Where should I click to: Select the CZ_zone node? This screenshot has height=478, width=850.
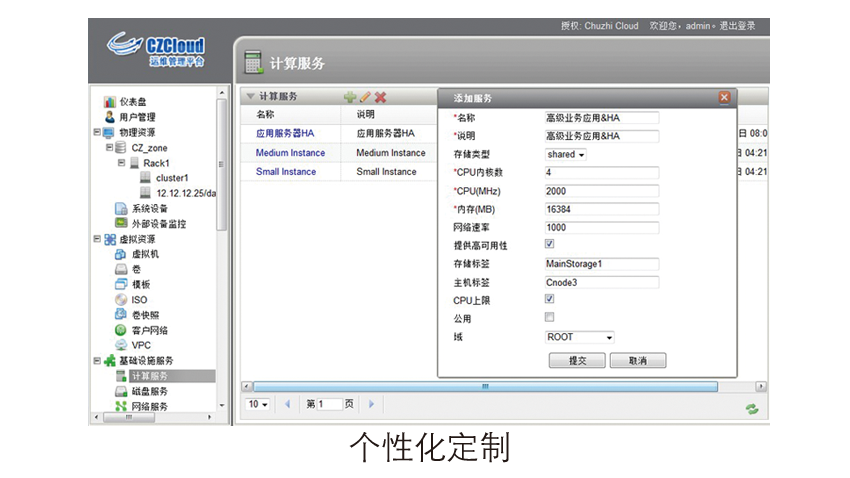[x=149, y=148]
